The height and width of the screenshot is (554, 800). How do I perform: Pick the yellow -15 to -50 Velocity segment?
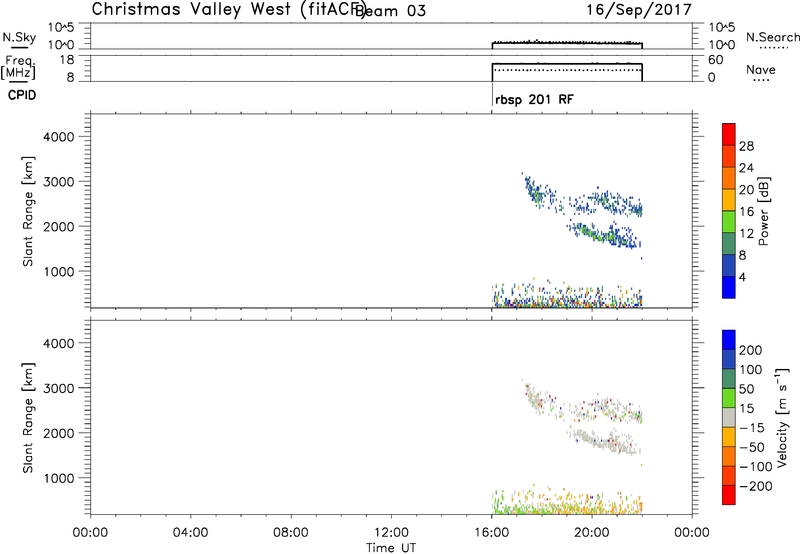click(729, 437)
